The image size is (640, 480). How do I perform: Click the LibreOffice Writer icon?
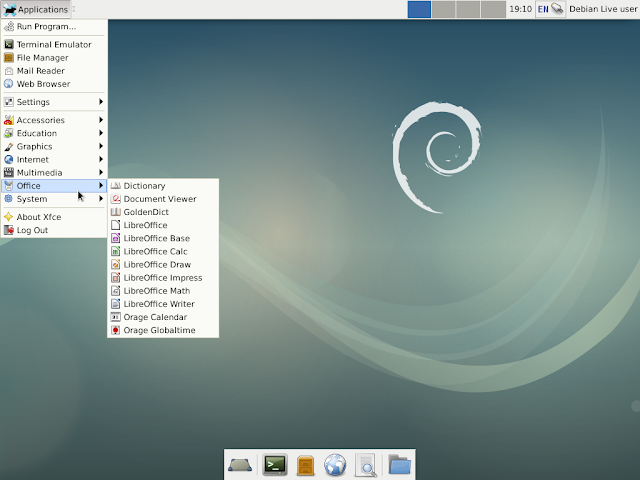point(116,304)
